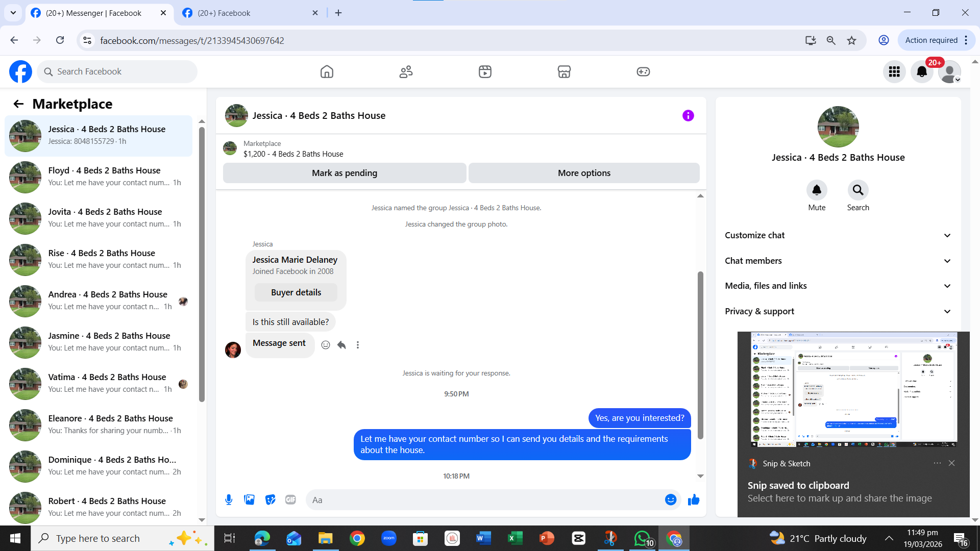Screen dimensions: 980x551
Task: Click the reply arrow on Message sent
Action: pyautogui.click(x=341, y=345)
